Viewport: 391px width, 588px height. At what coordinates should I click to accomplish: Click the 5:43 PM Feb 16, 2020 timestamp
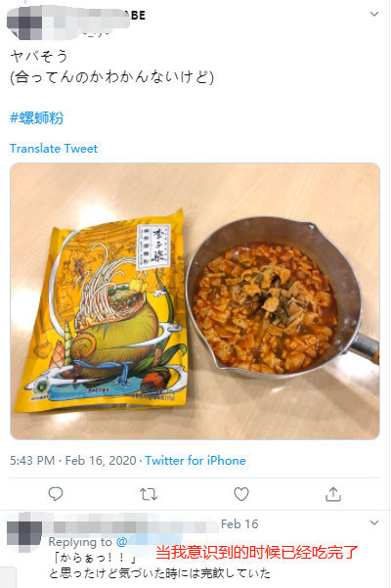pos(72,461)
